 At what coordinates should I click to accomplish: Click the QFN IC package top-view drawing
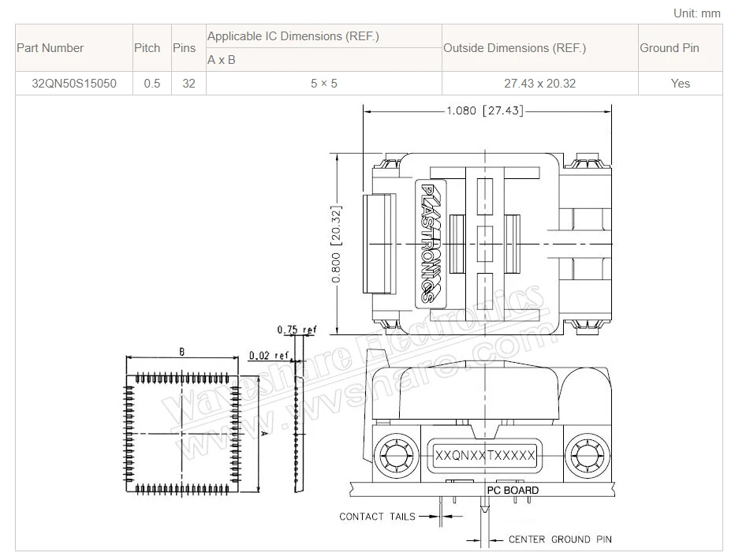182,434
